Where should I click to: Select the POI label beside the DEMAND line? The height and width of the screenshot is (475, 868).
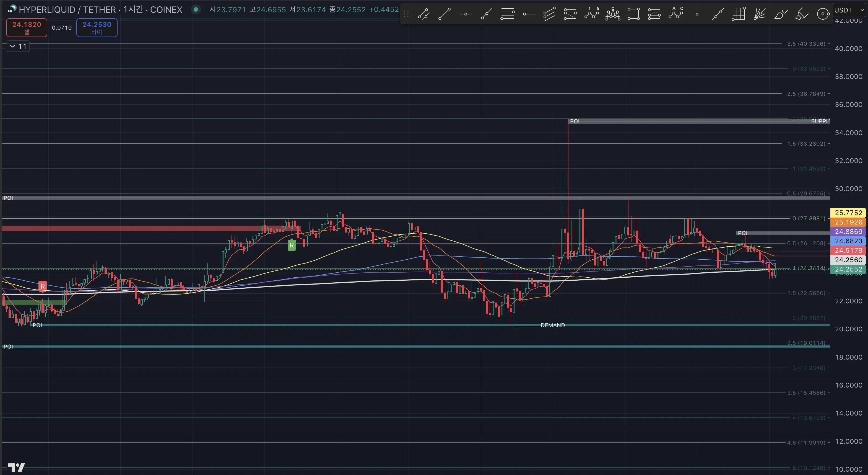[x=37, y=325]
